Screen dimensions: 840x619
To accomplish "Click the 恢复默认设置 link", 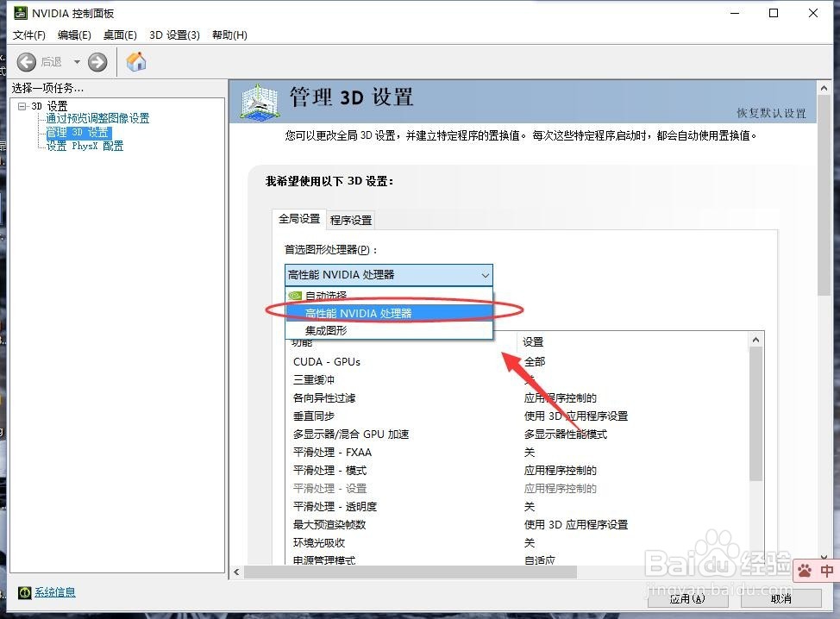I will (771, 113).
